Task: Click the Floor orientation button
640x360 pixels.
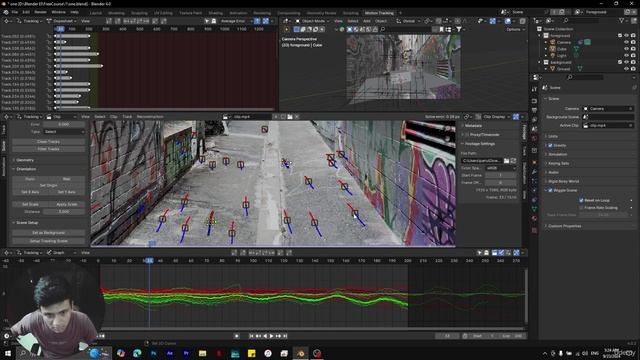Action: [30, 179]
